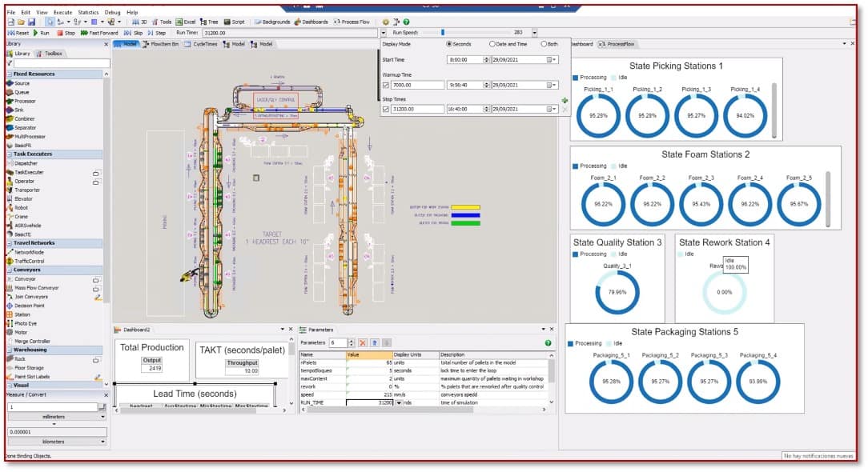The width and height of the screenshot is (868, 472).
Task: Open the Statistics menu
Action: (88, 12)
